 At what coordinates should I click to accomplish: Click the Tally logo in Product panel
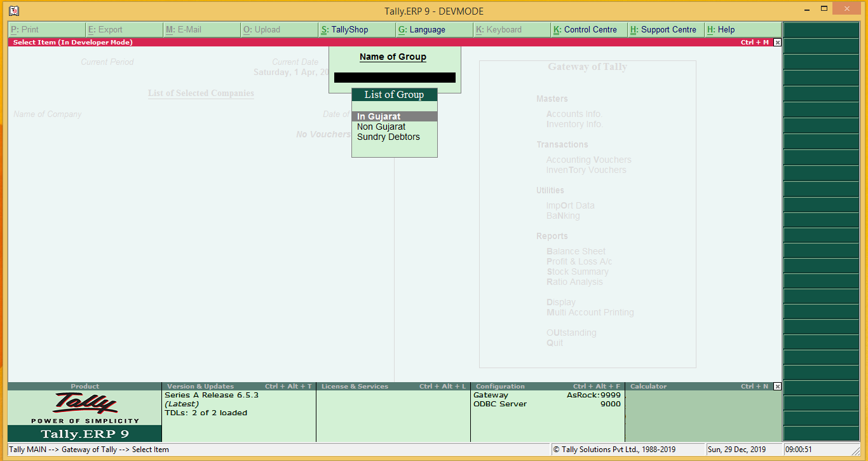[85, 404]
